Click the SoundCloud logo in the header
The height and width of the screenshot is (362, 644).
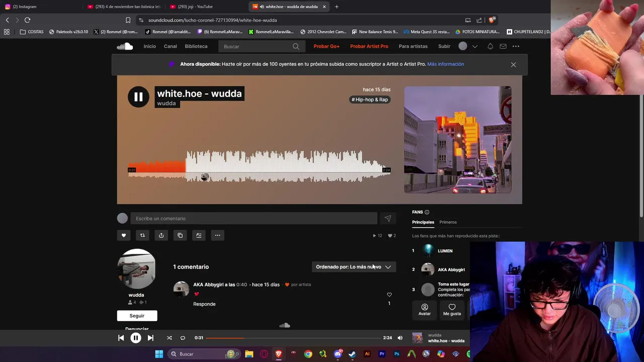coord(125,46)
